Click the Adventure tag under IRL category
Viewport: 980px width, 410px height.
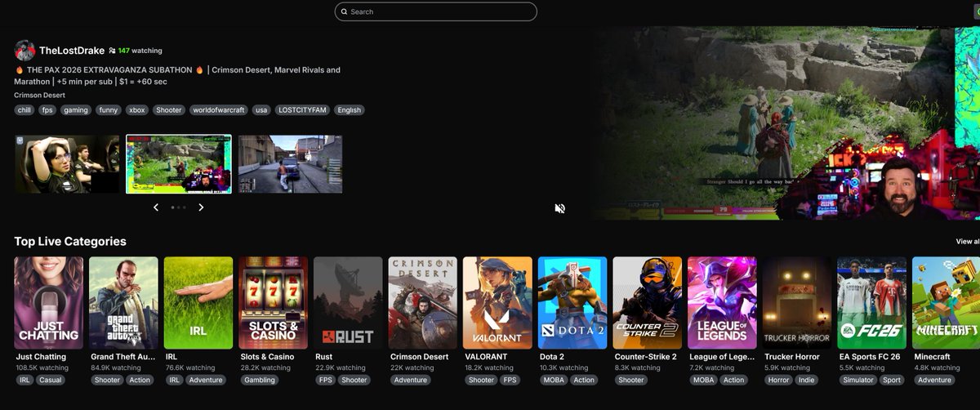click(204, 380)
